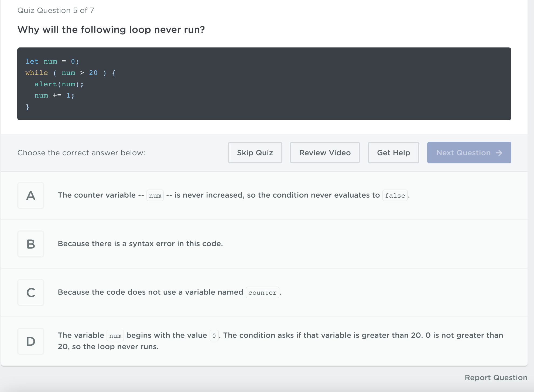This screenshot has width=534, height=392.
Task: Select answer letter A box
Action: 31,195
